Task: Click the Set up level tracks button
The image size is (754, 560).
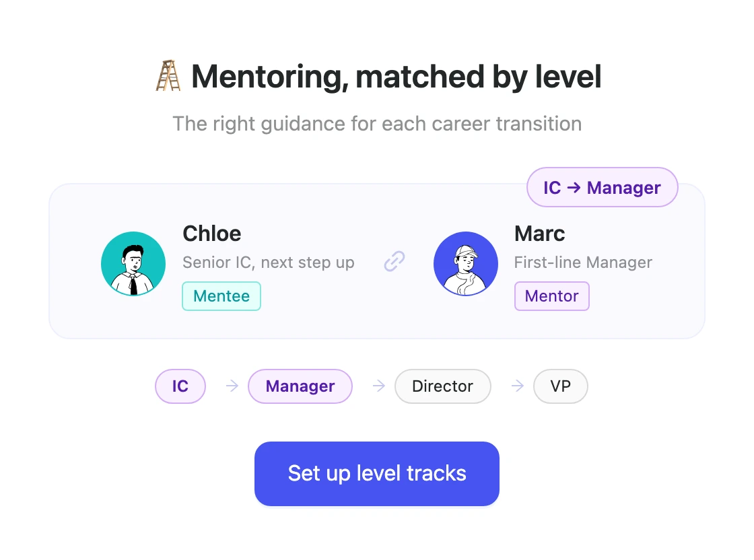Action: 377,473
